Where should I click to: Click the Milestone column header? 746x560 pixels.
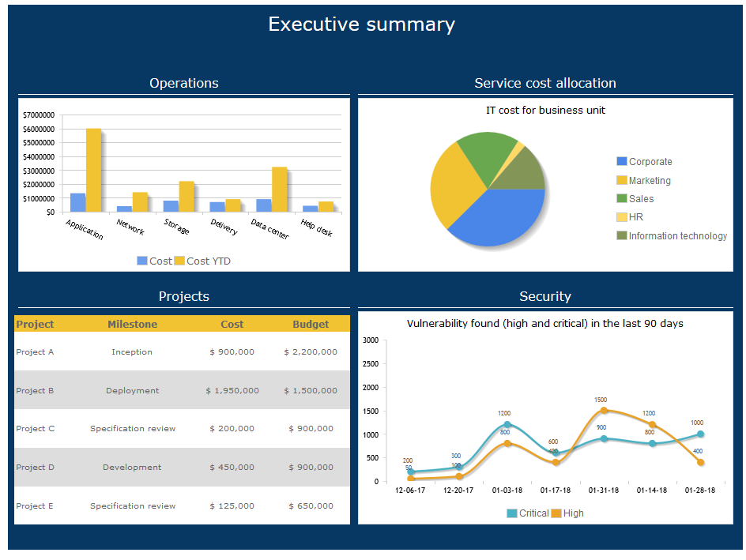[x=132, y=324]
